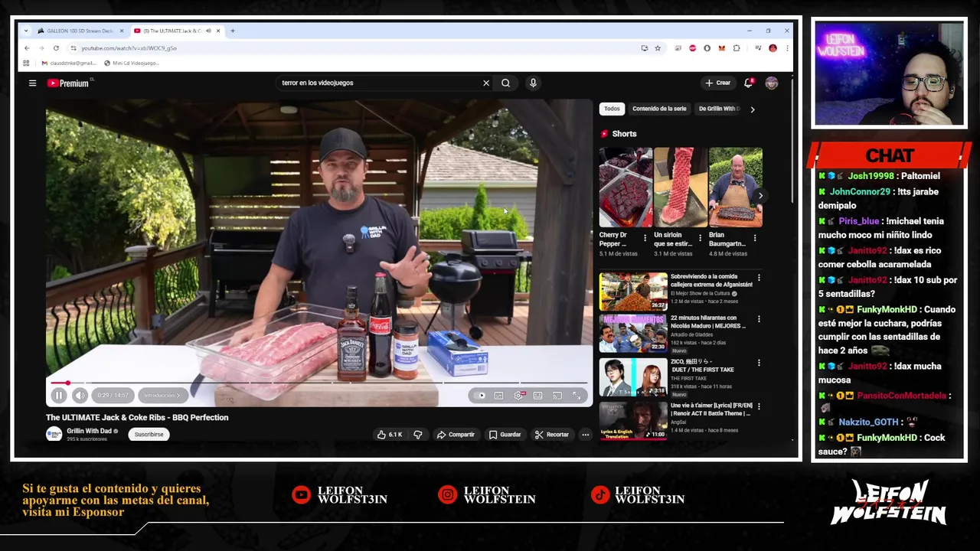Click the video title text

pos(137,418)
